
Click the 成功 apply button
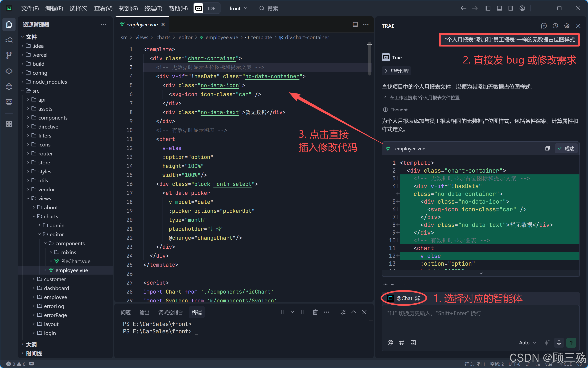567,149
